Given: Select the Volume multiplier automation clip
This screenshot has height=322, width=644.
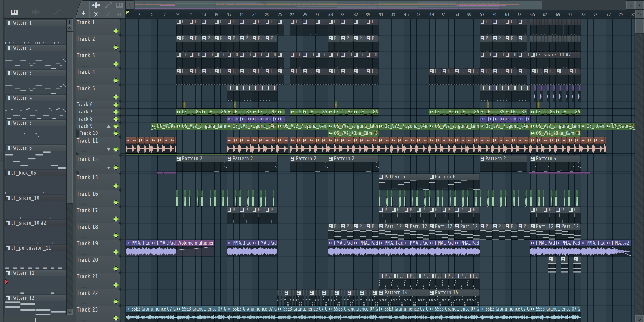Looking at the screenshot, I should click(195, 248).
